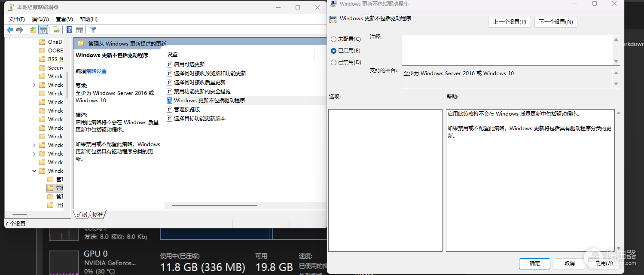
Task: Toggle the show/hide action pane icon
Action: pos(79,30)
